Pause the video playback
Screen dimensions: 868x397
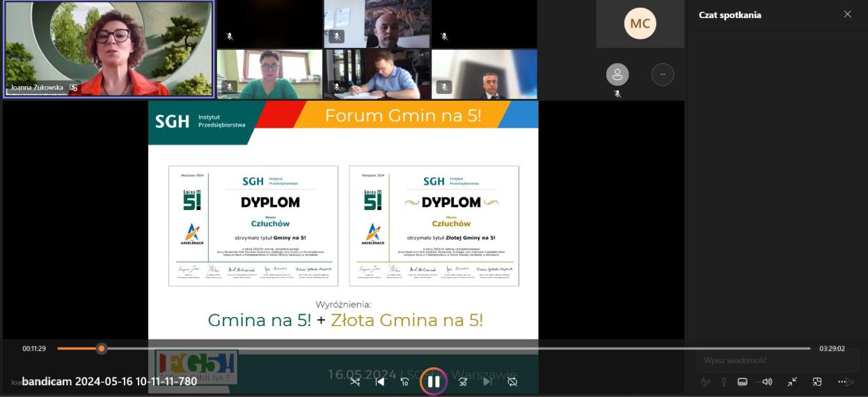point(433,381)
